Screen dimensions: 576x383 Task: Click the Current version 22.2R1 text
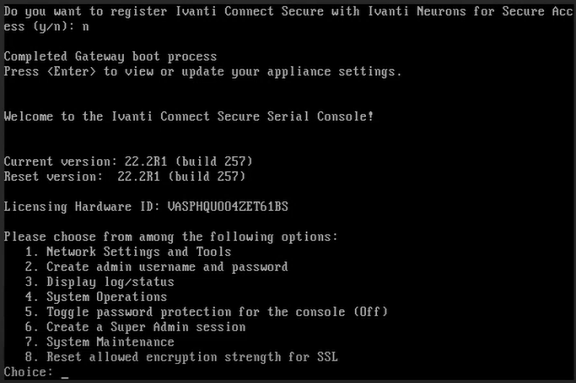point(128,162)
